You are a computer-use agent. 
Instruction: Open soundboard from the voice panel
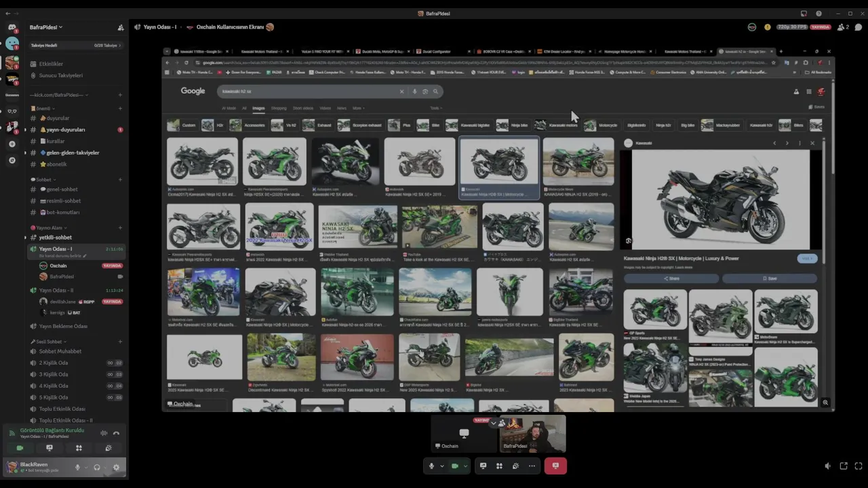point(108,448)
